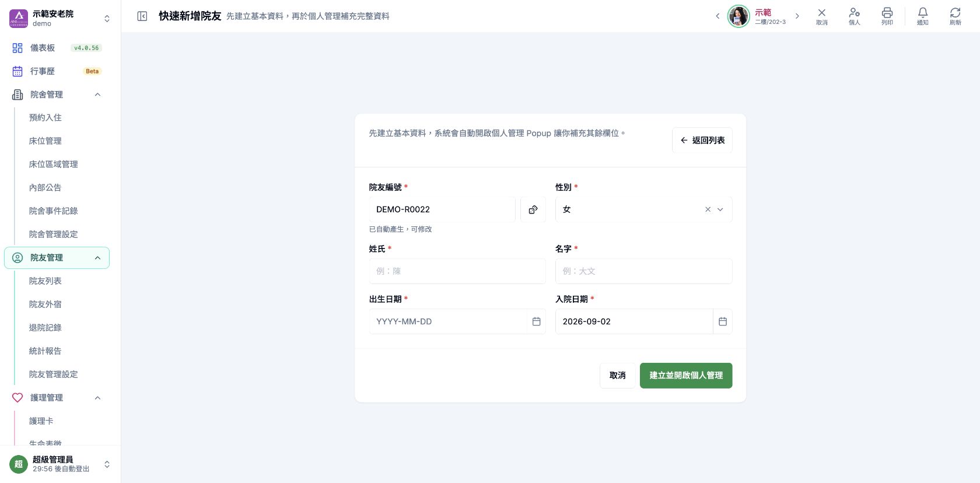Open the 示範安老院 organization switcher
Viewport: 980px width, 483px height.
click(x=60, y=19)
